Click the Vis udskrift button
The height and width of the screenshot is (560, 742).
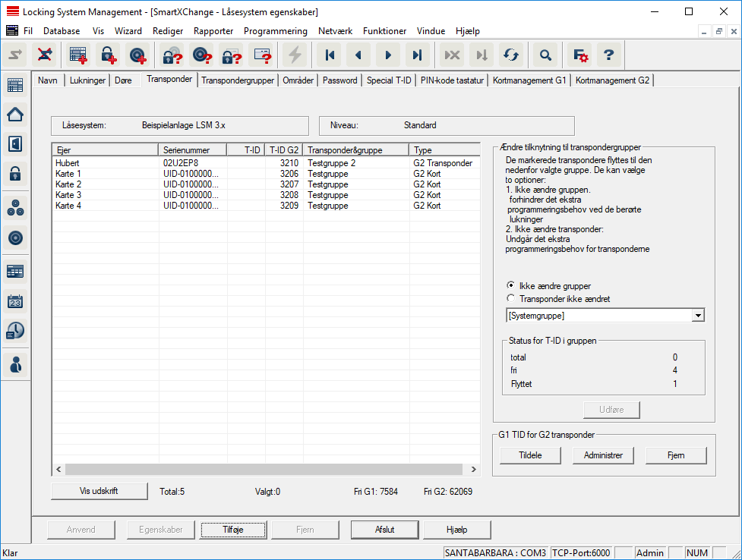[x=99, y=491]
